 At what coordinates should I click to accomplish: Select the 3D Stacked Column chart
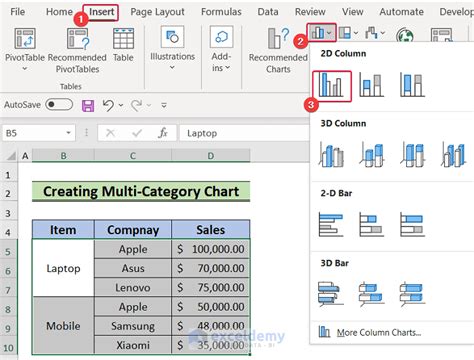click(372, 155)
